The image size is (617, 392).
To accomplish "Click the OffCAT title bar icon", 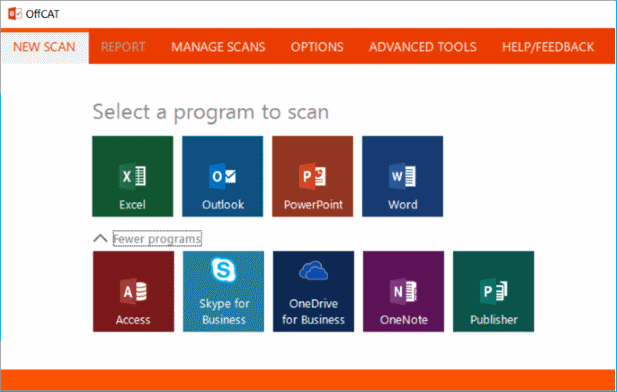I will coord(15,14).
